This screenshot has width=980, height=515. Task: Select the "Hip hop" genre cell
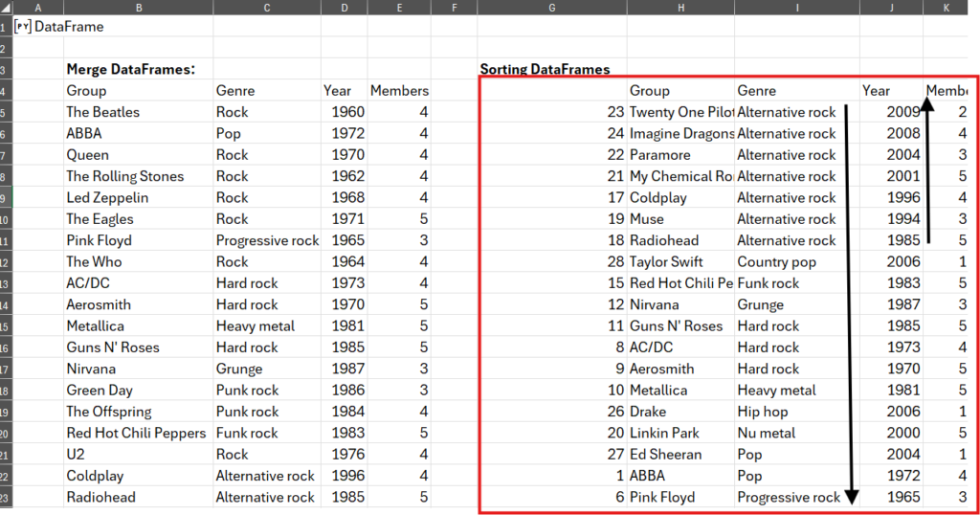[797, 412]
